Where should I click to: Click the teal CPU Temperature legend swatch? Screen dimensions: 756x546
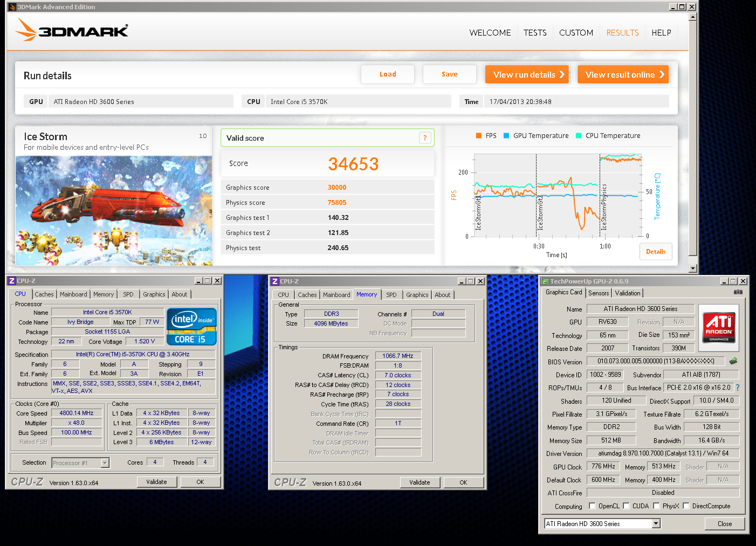pyautogui.click(x=579, y=136)
